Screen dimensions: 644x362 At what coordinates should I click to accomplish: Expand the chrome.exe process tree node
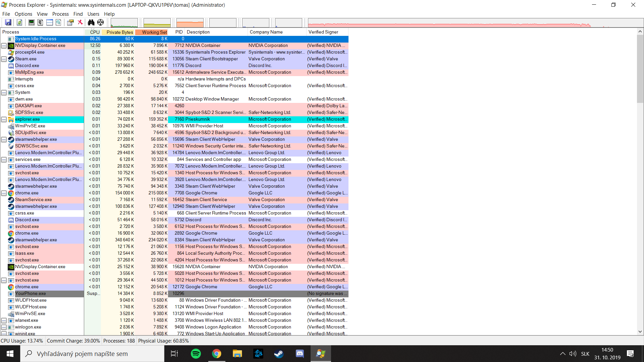coord(4,193)
